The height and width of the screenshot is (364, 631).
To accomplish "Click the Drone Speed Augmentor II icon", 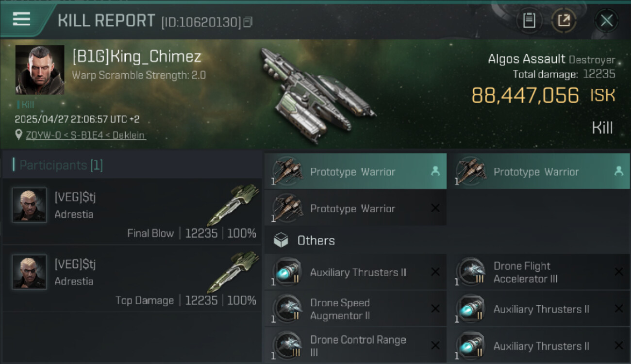I will 287,309.
